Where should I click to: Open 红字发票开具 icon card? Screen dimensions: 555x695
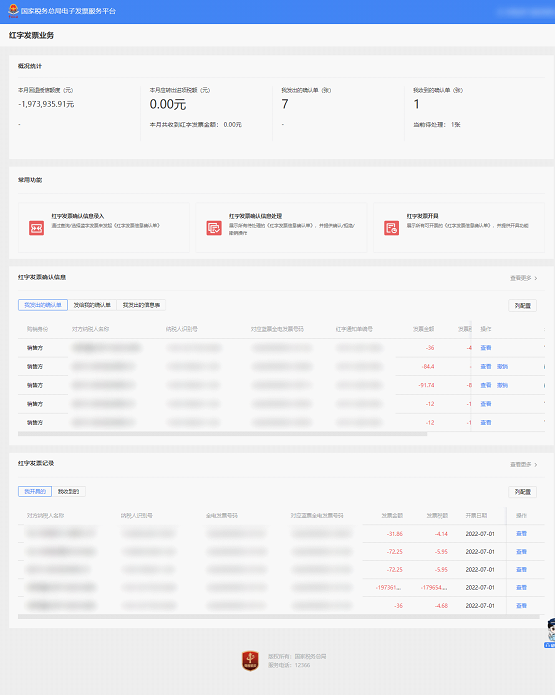point(391,228)
